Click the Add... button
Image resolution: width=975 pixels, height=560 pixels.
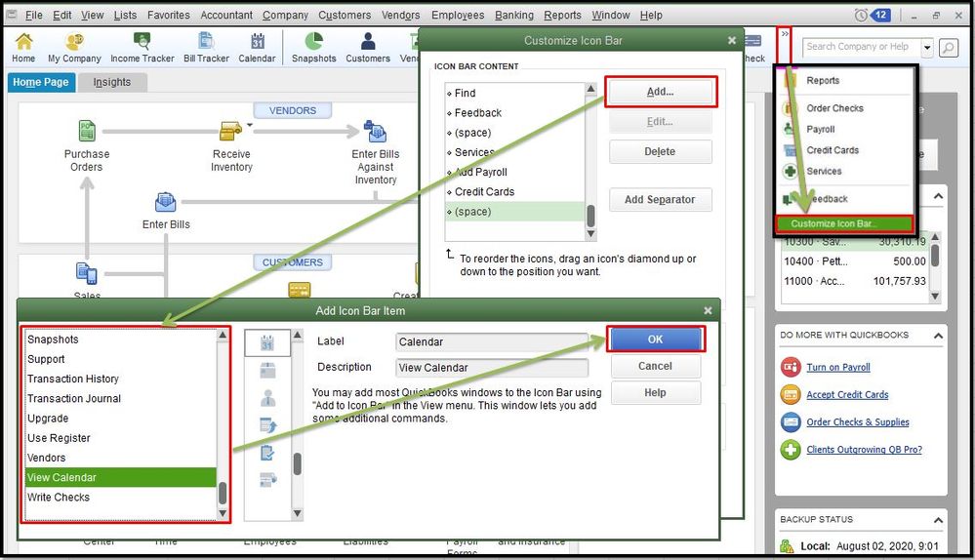661,92
